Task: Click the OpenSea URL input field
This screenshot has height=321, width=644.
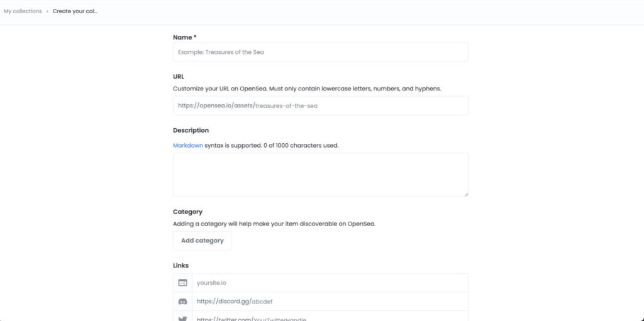Action: coord(321,106)
